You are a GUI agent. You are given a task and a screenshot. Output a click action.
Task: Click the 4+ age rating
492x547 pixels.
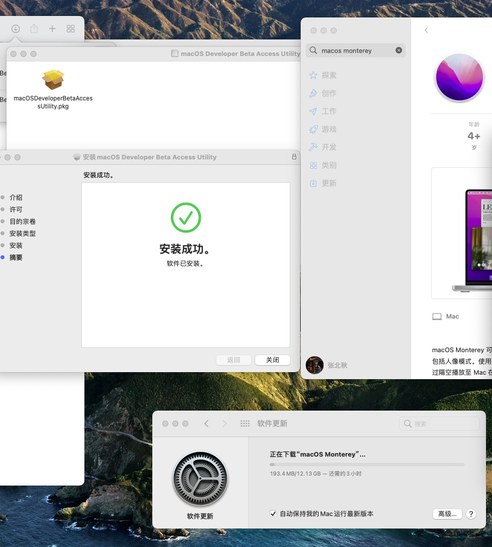[474, 136]
